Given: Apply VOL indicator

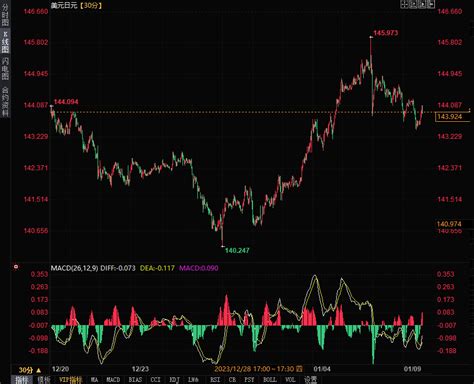Looking at the screenshot, I should (290, 379).
